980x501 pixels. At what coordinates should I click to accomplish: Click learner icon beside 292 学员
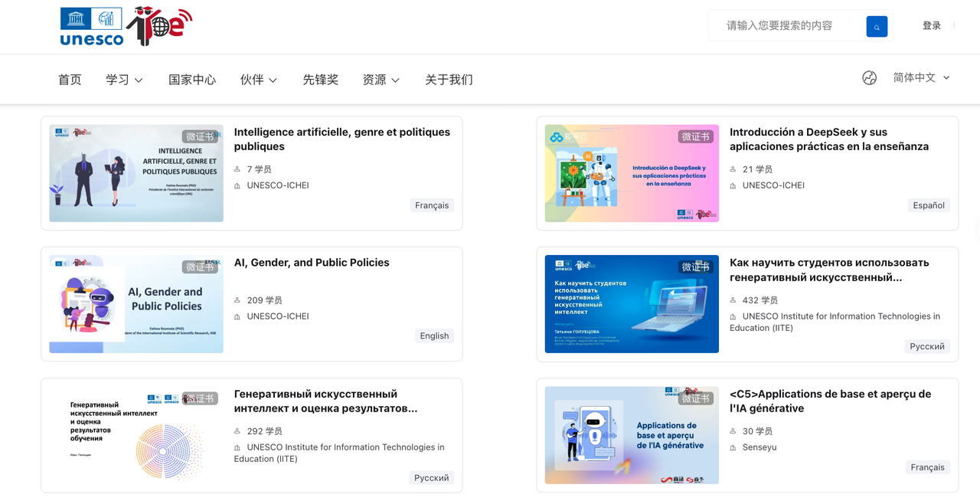237,431
